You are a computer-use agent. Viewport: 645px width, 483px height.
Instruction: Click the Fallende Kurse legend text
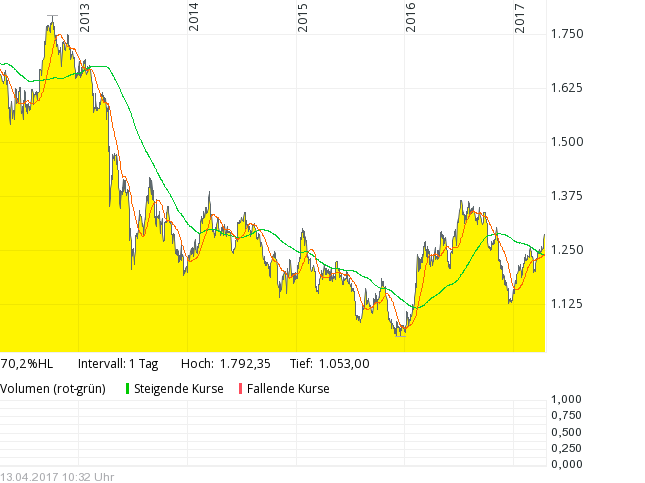click(287, 388)
